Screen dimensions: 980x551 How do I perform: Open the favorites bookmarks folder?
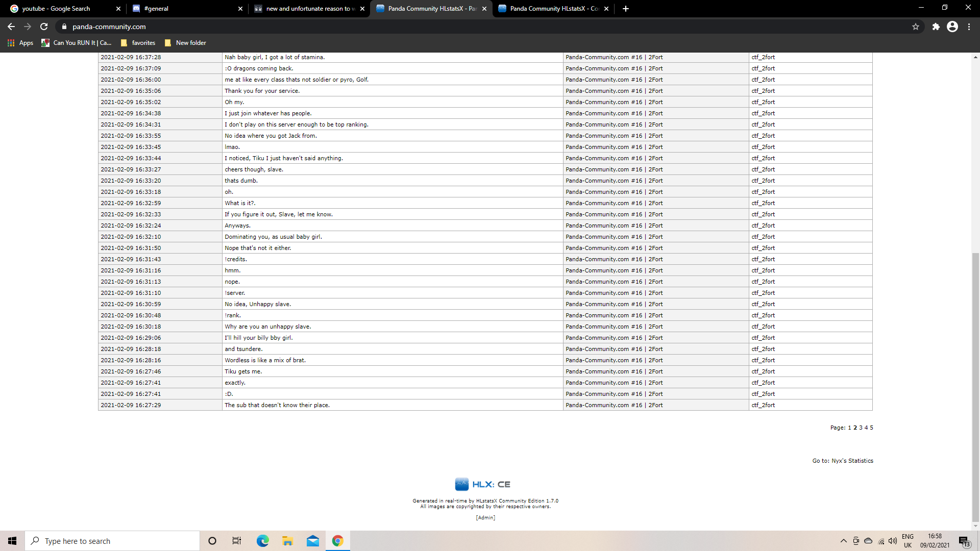tap(138, 43)
